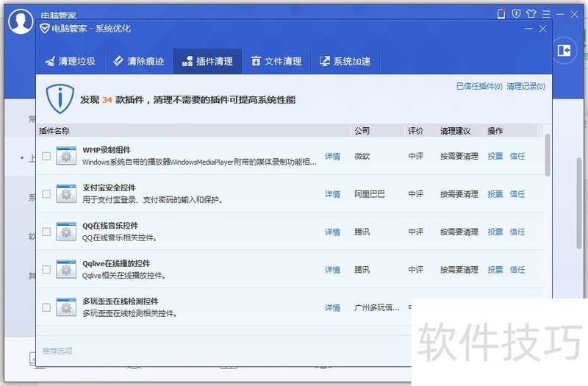This screenshot has width=588, height=386.
Task: Open the 系统加速 tab
Action: tap(345, 62)
